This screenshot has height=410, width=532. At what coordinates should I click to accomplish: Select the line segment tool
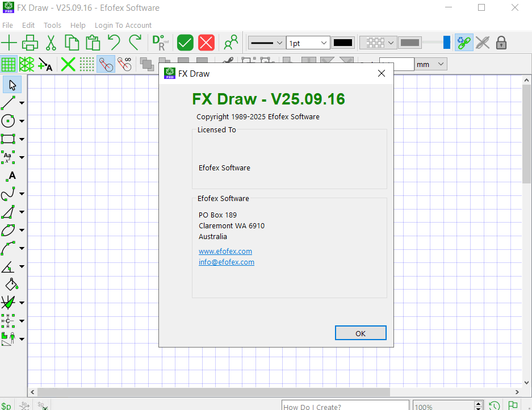pos(8,103)
